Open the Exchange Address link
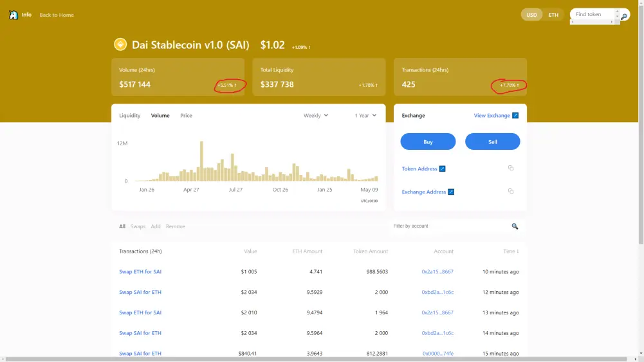 point(423,192)
